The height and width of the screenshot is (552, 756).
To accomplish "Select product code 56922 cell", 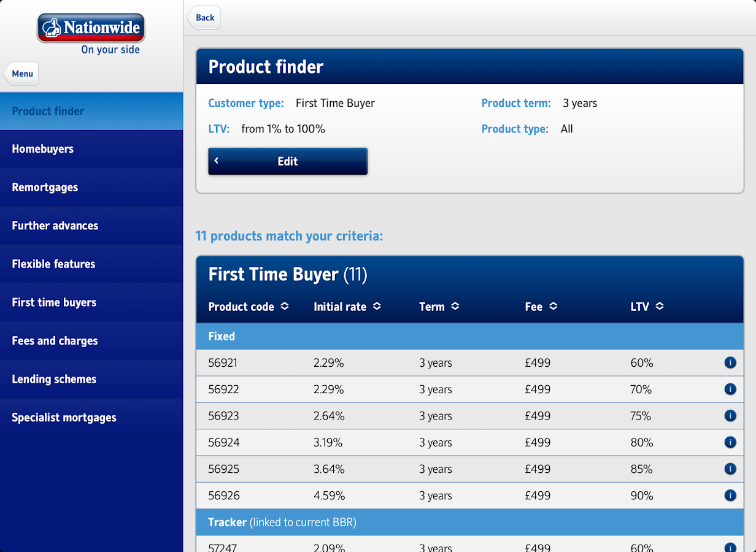I will [x=223, y=389].
